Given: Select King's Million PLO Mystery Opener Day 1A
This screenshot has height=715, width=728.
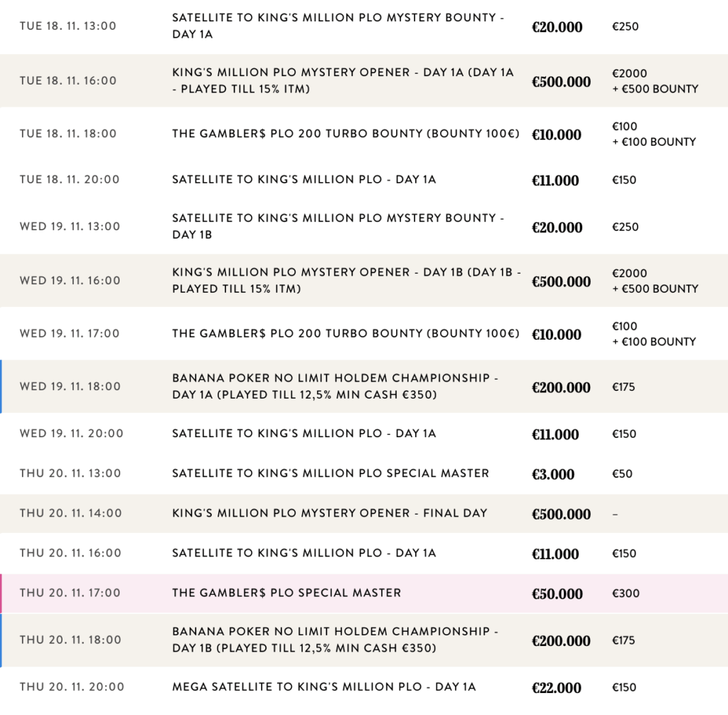Looking at the screenshot, I should pos(342,80).
